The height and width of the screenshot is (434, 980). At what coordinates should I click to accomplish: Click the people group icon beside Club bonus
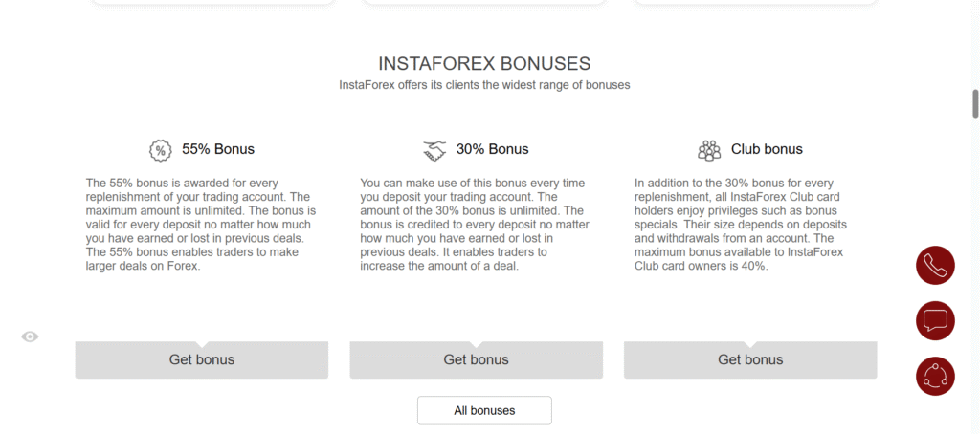[x=709, y=150]
